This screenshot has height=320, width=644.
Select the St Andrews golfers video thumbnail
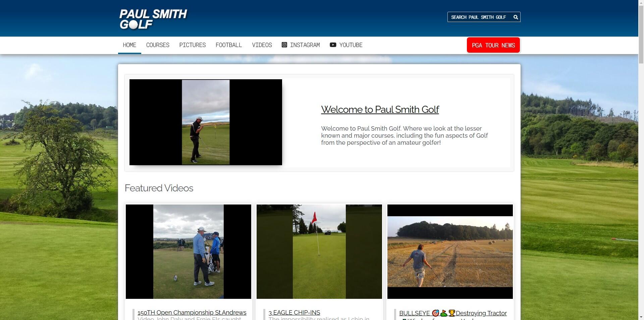click(x=188, y=252)
